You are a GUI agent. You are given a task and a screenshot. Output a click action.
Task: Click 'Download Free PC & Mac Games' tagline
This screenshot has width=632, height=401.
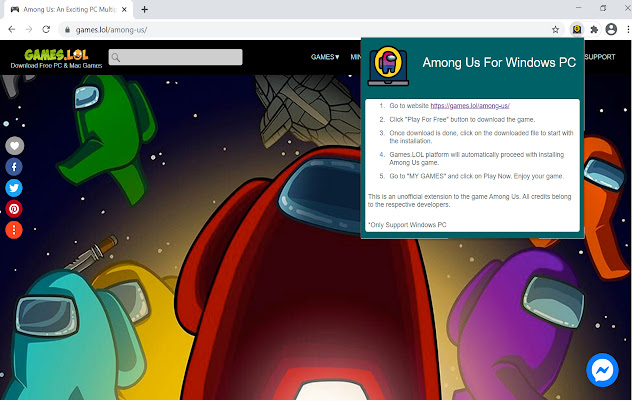pyautogui.click(x=56, y=66)
